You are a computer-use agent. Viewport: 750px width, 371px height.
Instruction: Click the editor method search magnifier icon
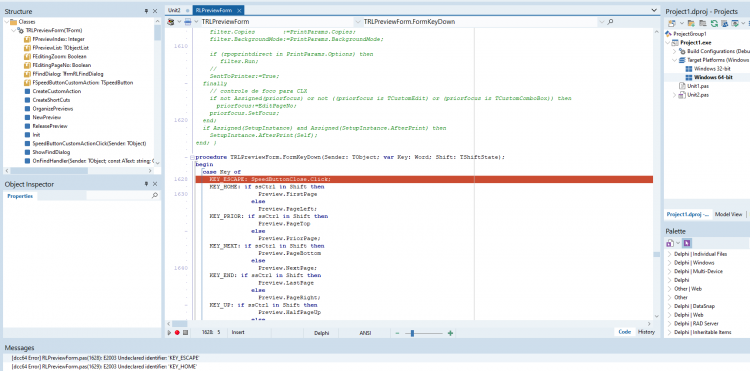(610, 22)
